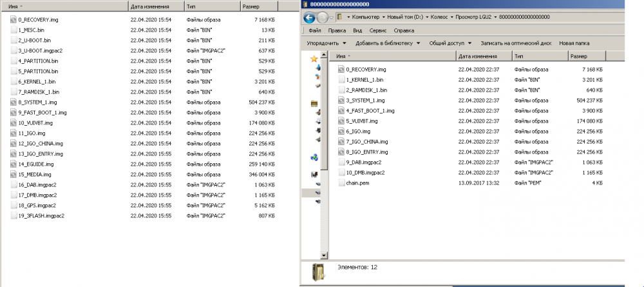Select 2_RAMDISK_1.bin in right window

pos(366,90)
